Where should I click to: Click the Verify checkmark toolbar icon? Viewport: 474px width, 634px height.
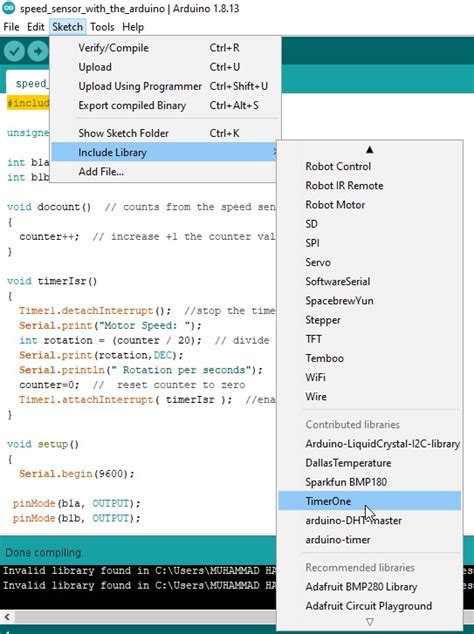[14, 51]
